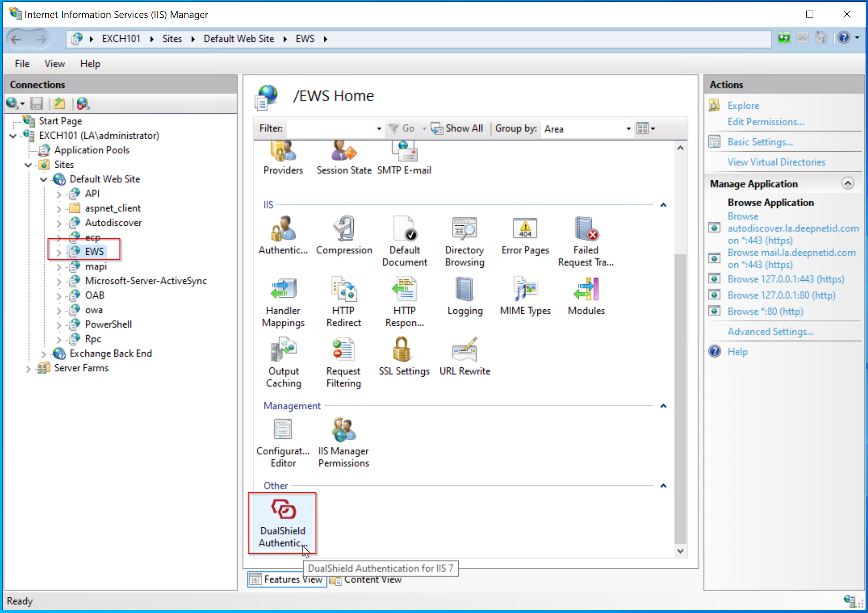Image resolution: width=868 pixels, height=613 pixels.
Task: Switch to the Content View tab
Action: (372, 580)
